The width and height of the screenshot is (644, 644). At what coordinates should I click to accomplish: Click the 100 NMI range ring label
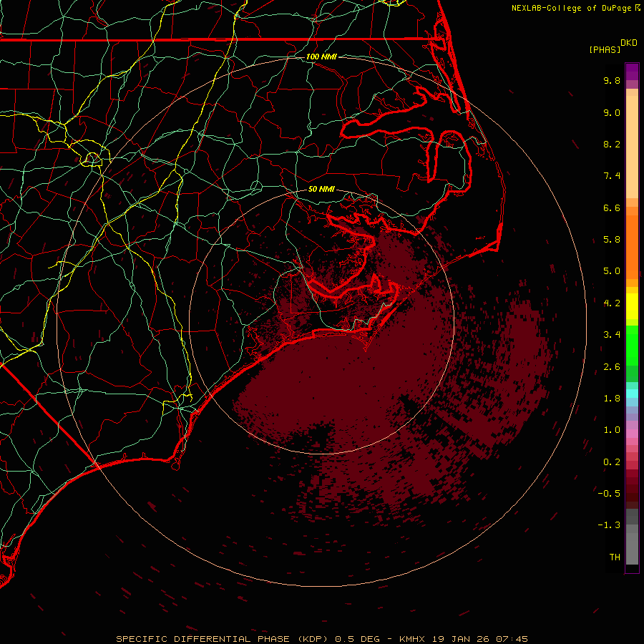321,57
